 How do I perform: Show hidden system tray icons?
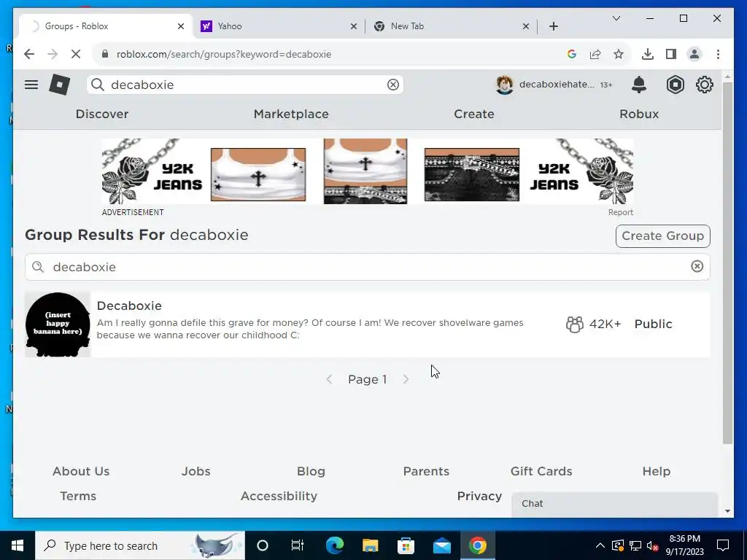click(600, 545)
